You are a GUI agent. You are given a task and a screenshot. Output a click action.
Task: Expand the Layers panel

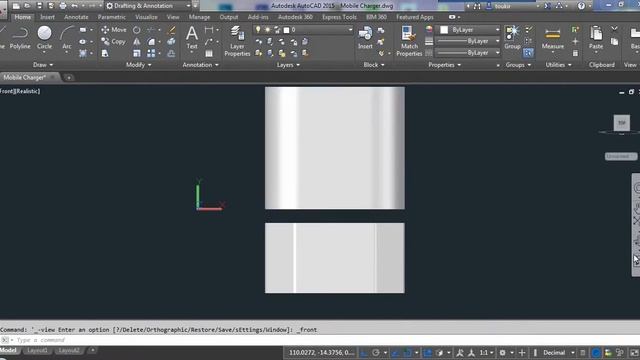pos(288,65)
